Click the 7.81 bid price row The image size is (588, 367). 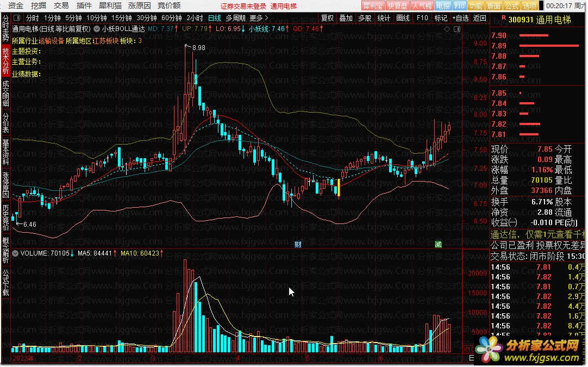(x=538, y=134)
